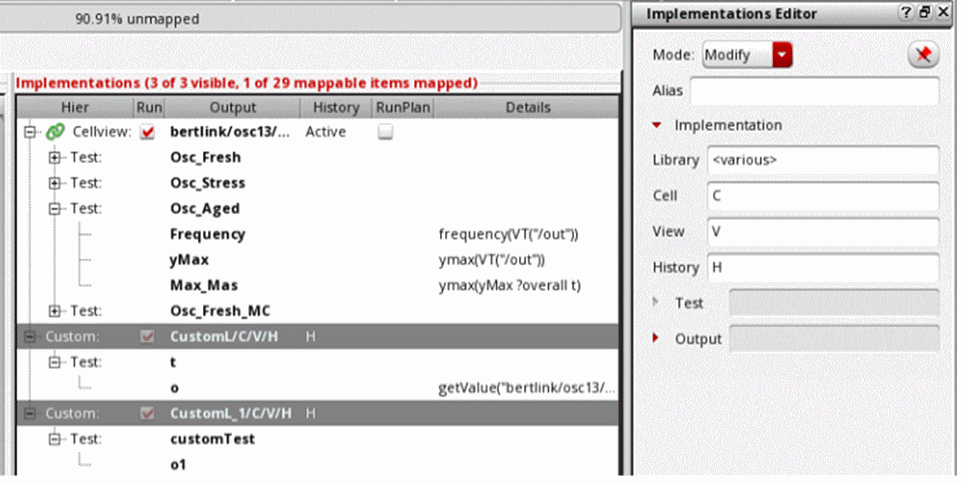Click the H history cell of CustomL_1/C/V/H

coord(311,413)
